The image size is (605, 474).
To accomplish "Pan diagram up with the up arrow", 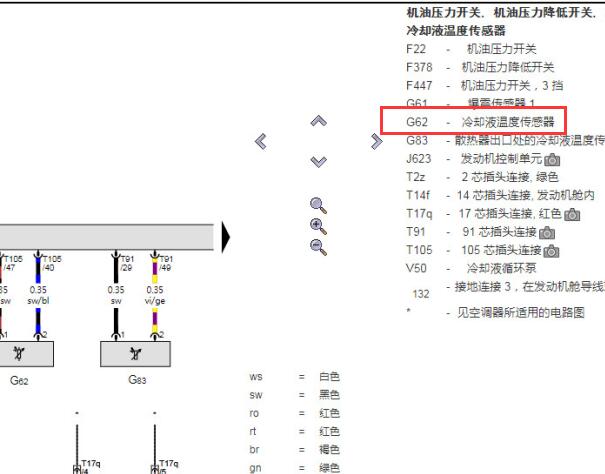I will (318, 121).
